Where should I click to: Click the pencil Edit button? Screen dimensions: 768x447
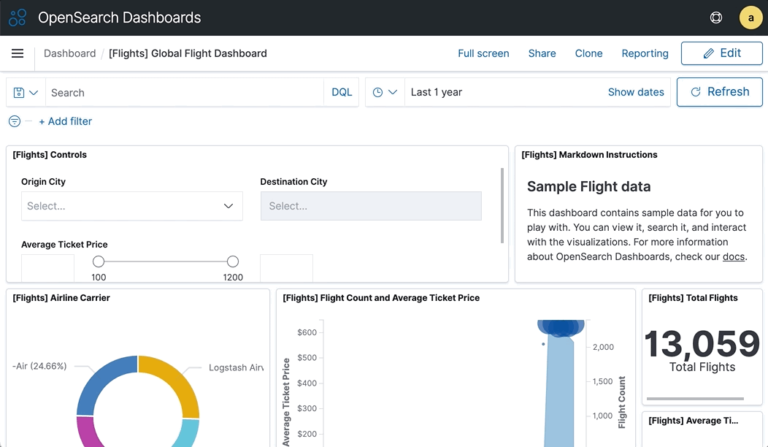point(721,53)
